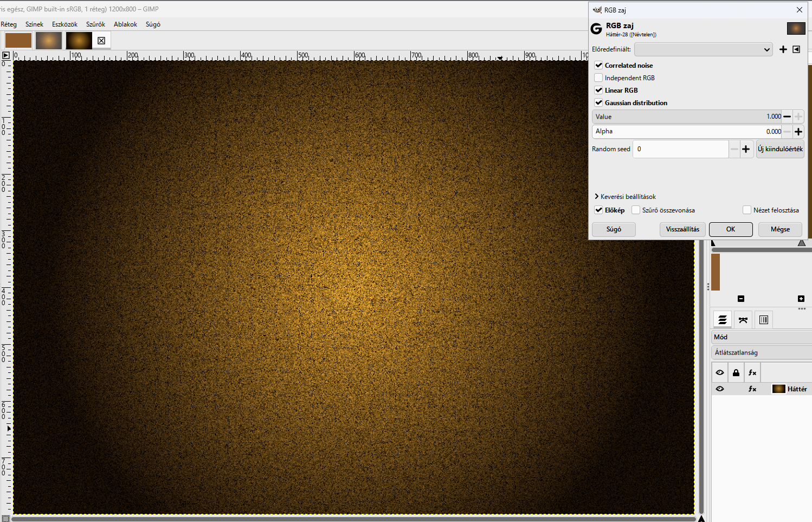Open the Szűrők menu
Screen dimensions: 812x522
pos(95,24)
